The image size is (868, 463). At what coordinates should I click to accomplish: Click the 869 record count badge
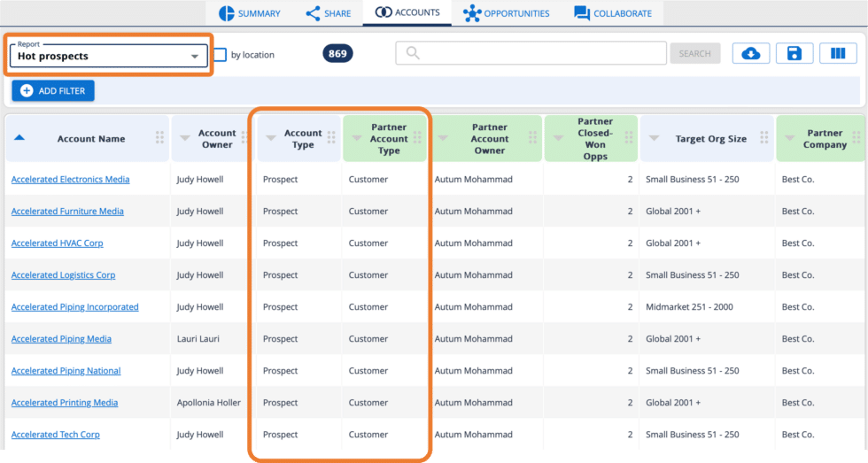337,54
